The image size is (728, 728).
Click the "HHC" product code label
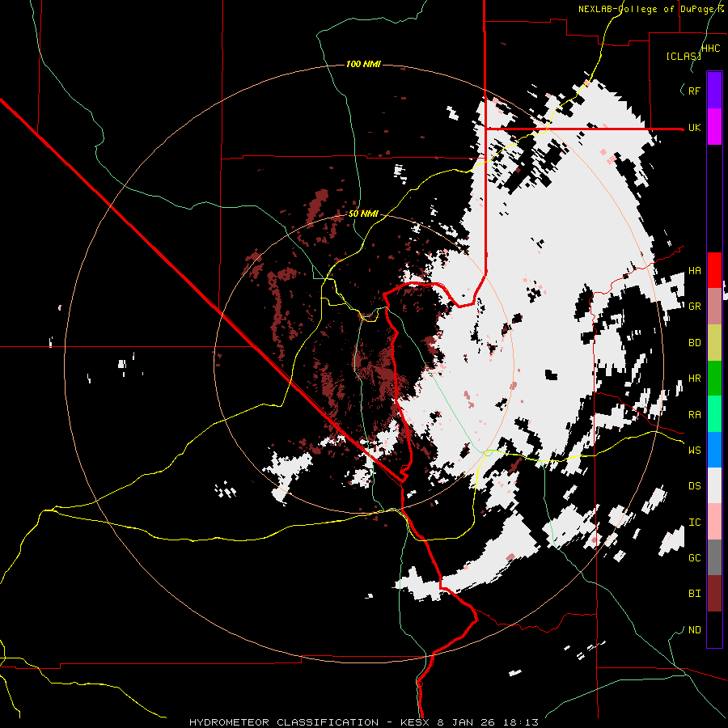[711, 49]
